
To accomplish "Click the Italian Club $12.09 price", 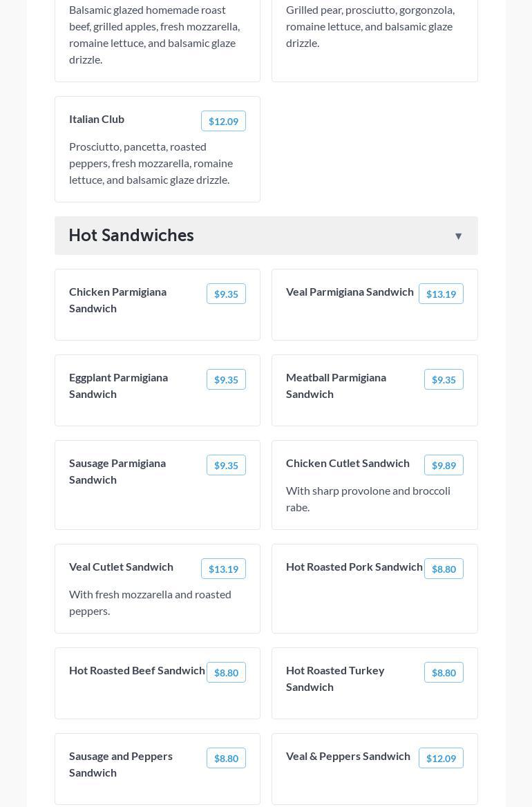I will tap(223, 121).
